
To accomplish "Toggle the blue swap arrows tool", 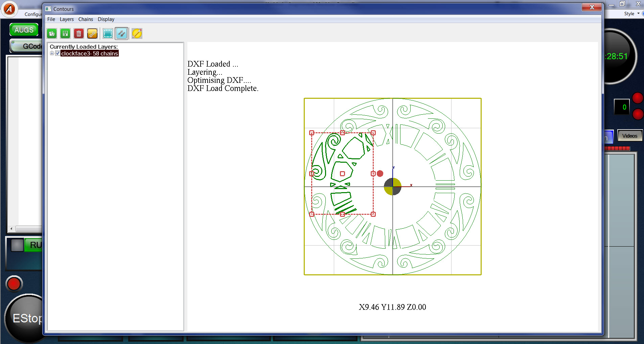I will tap(121, 33).
